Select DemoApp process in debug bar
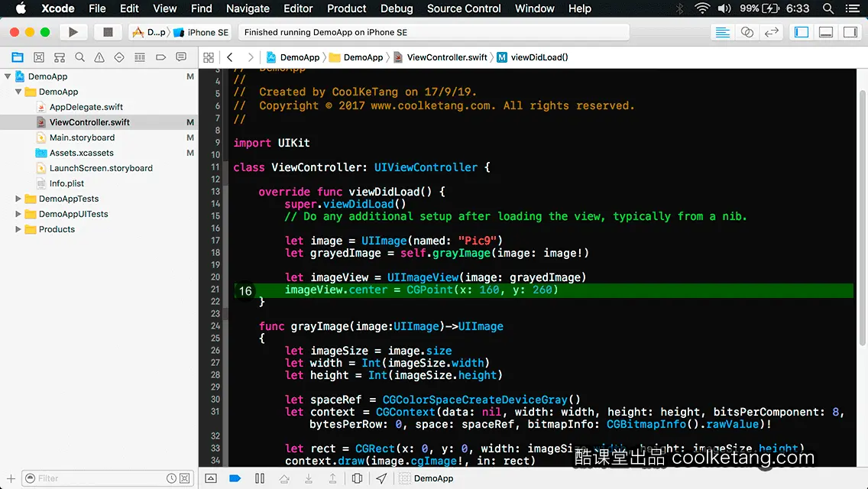 tap(426, 478)
